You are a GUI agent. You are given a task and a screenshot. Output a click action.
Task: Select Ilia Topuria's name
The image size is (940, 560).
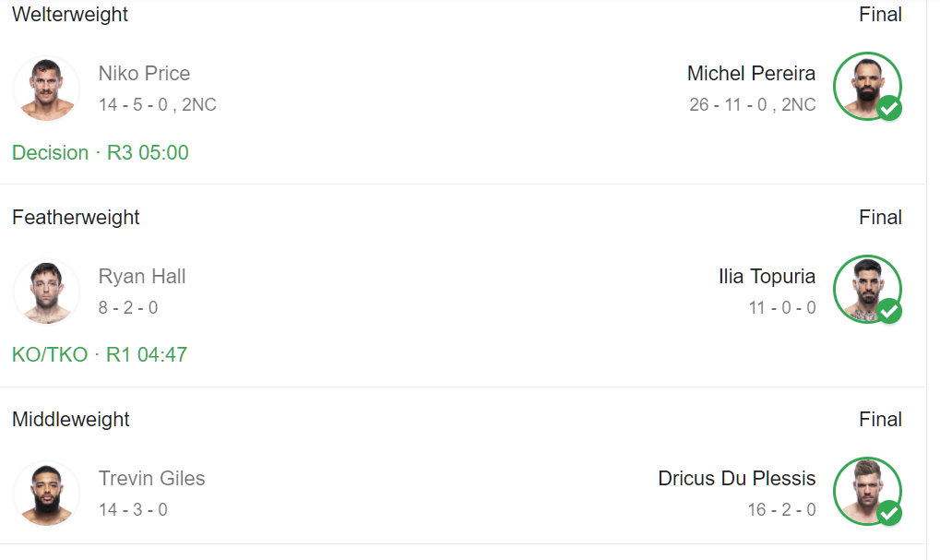(x=767, y=276)
